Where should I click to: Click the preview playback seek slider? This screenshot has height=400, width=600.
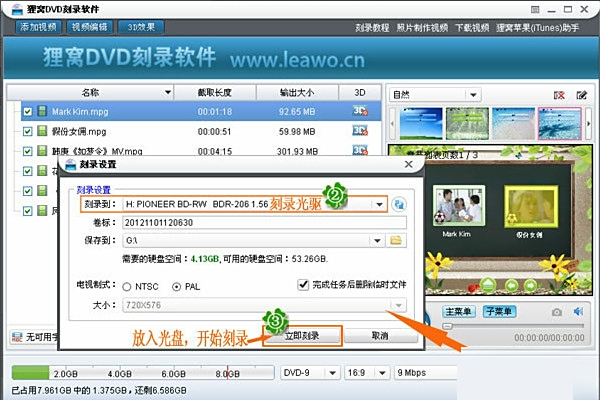point(513,326)
